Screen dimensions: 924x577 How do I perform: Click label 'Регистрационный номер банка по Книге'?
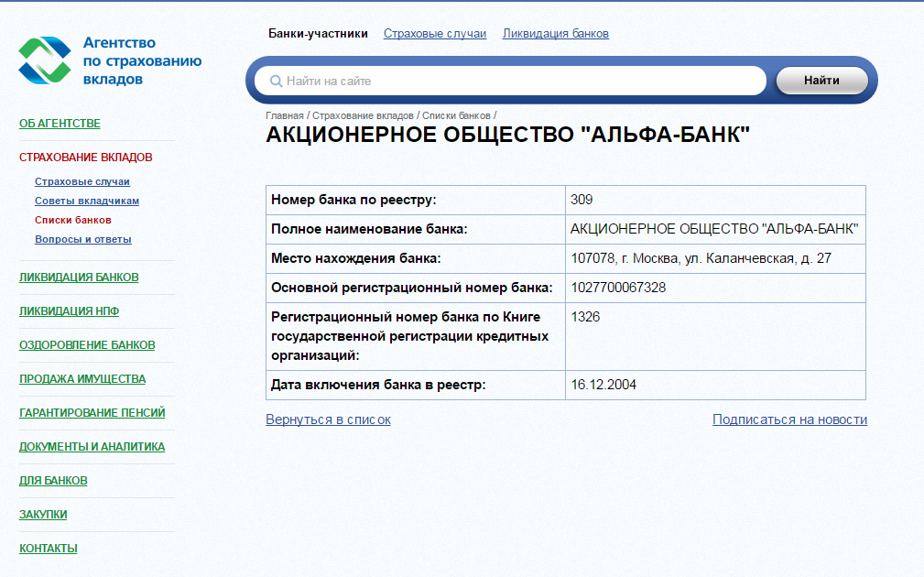coord(406,317)
